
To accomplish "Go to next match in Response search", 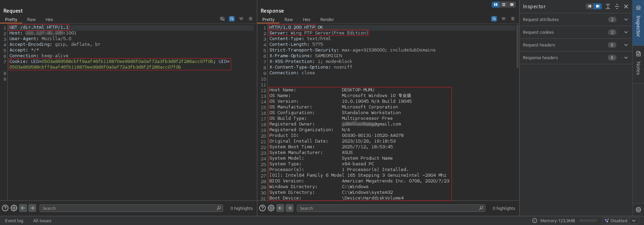I will click(289, 208).
